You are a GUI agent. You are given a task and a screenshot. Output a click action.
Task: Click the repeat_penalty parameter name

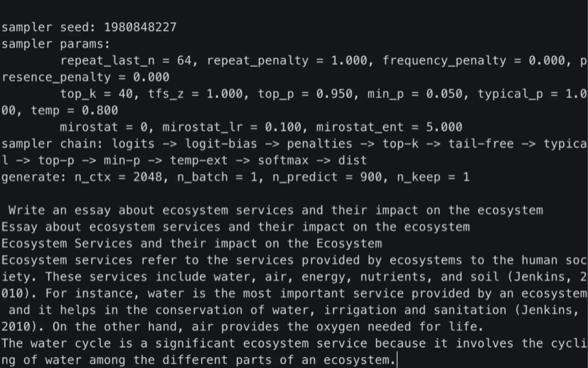(x=257, y=60)
